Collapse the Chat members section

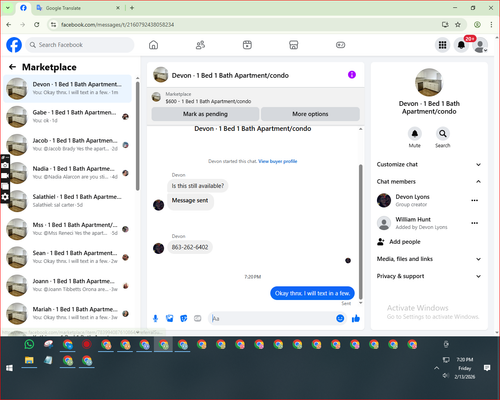pyautogui.click(x=429, y=181)
